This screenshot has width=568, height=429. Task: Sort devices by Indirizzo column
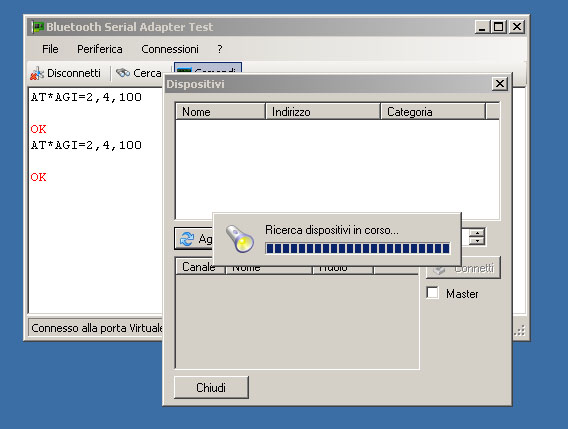click(x=323, y=112)
